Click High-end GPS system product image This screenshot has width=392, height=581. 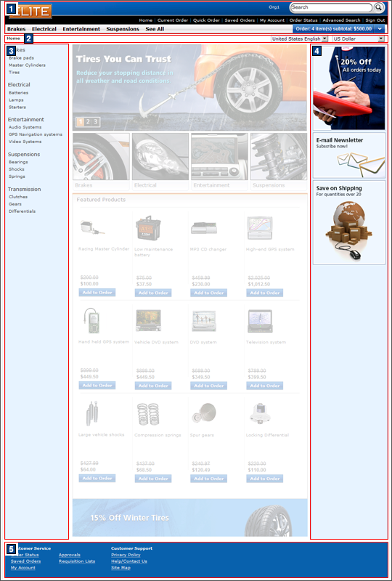[x=260, y=227]
